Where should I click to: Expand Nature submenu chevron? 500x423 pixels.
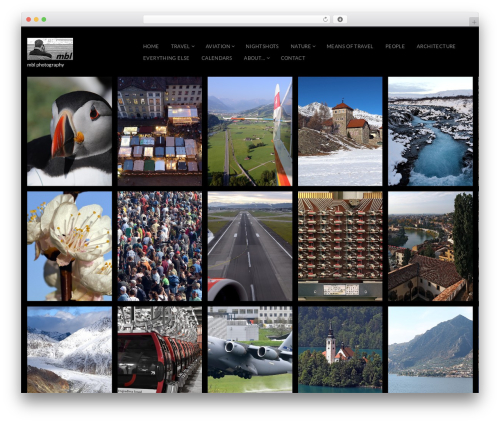(314, 46)
